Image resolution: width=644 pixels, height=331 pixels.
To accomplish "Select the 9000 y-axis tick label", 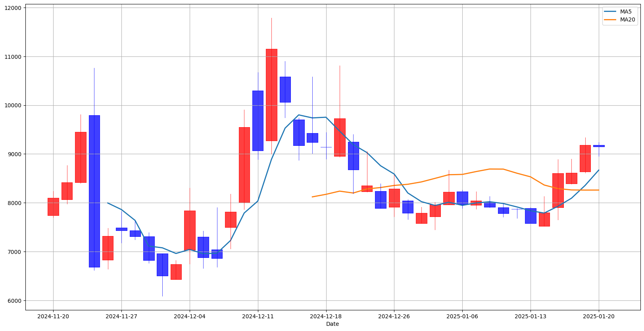I will (14, 154).
